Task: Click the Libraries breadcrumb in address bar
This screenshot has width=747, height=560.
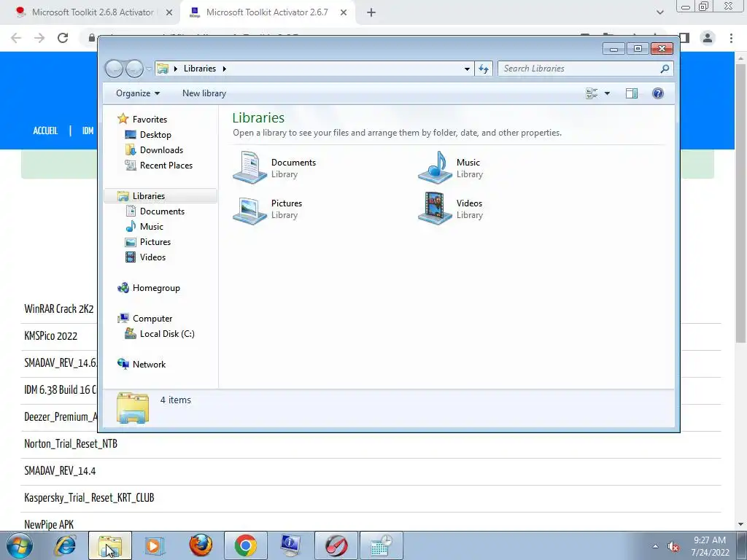Action: 200,69
